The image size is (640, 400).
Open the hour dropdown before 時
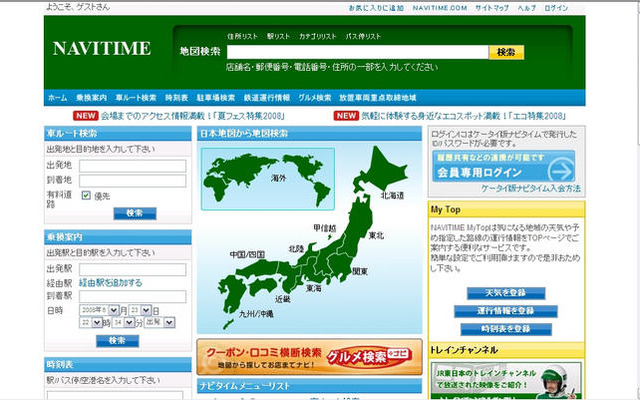point(91,322)
